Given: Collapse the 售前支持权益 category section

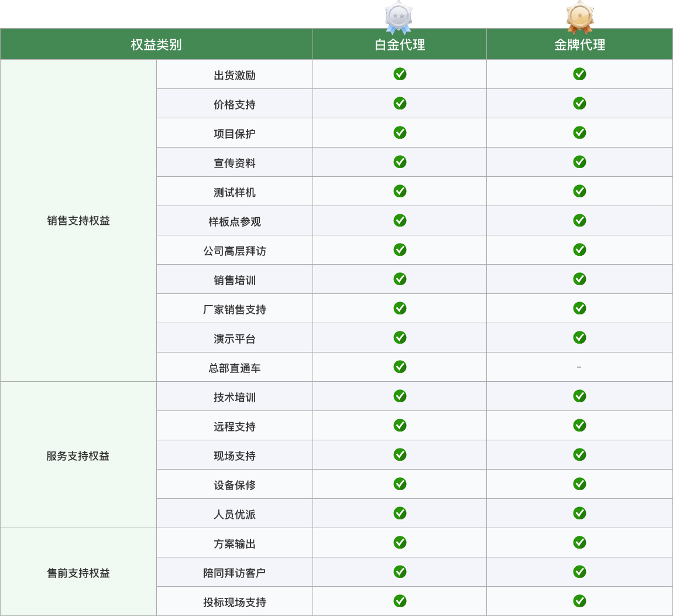Looking at the screenshot, I should click(78, 572).
